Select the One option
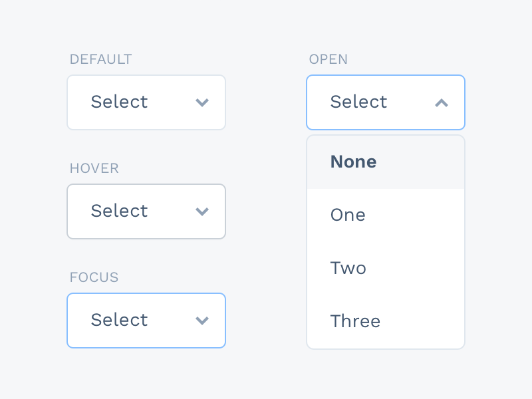Screen dimensions: 532x399 (x=348, y=215)
